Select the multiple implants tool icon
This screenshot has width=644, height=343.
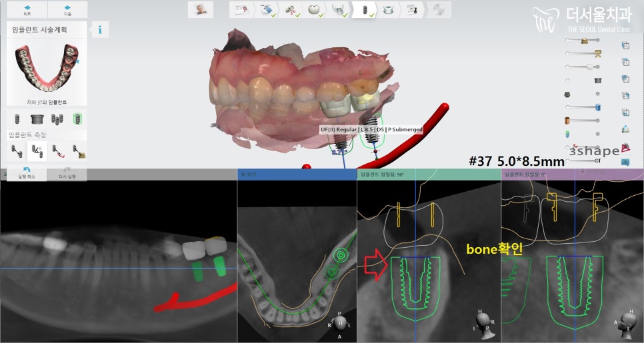click(57, 119)
